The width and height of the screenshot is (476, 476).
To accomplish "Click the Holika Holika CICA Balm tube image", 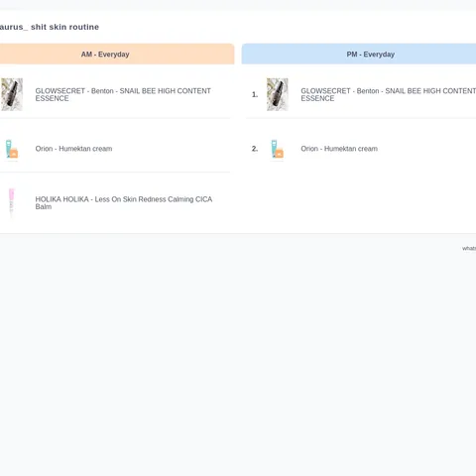I will pyautogui.click(x=12, y=203).
